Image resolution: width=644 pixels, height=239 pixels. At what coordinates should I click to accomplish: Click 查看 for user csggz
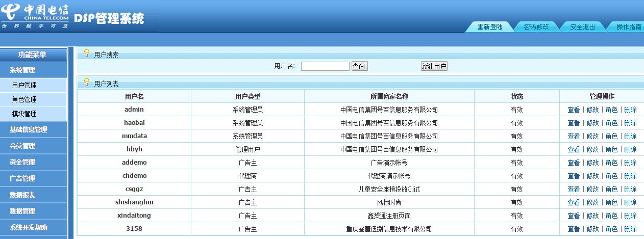click(x=574, y=189)
